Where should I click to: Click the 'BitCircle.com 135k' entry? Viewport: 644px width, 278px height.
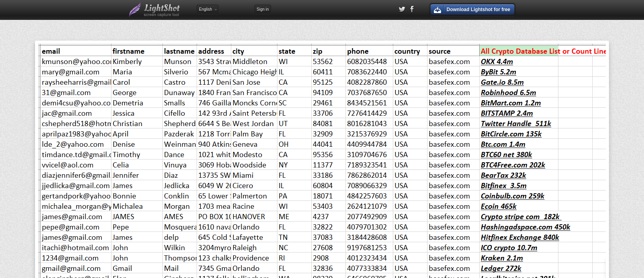click(511, 134)
